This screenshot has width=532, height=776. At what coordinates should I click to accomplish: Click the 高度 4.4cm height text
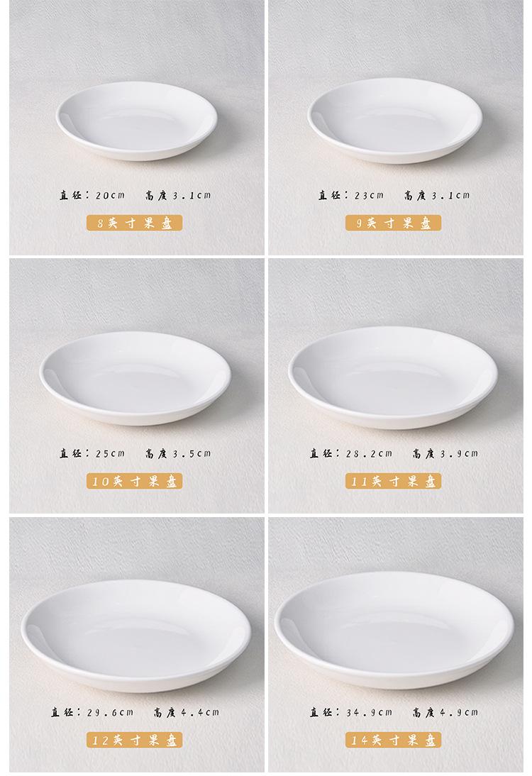[186, 712]
